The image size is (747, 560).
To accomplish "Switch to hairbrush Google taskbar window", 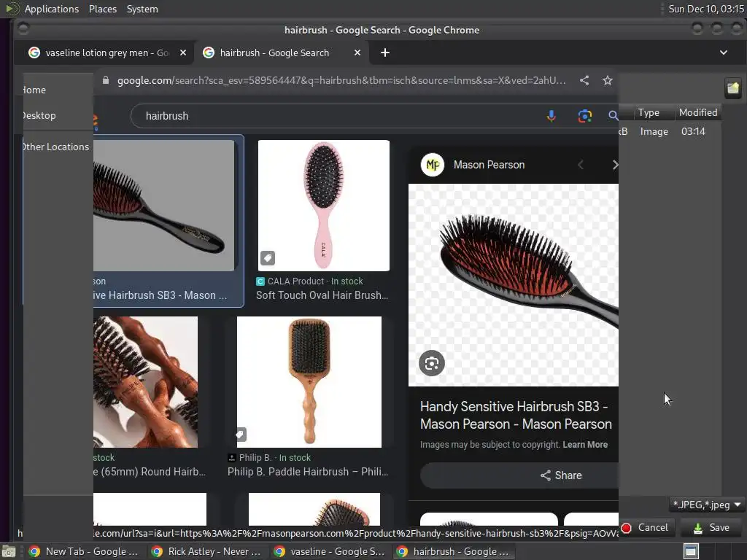I will click(x=454, y=551).
